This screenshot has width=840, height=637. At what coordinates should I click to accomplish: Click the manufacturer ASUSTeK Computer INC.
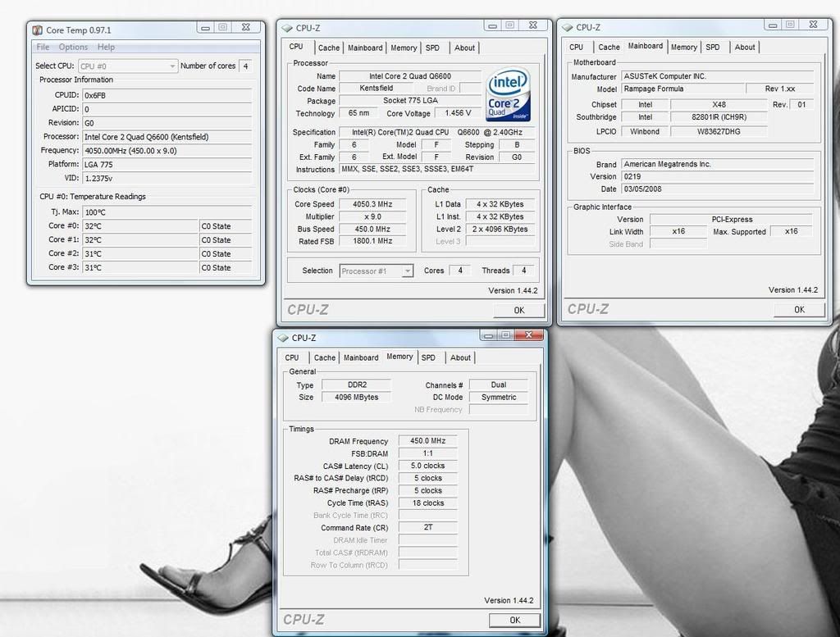pyautogui.click(x=717, y=76)
